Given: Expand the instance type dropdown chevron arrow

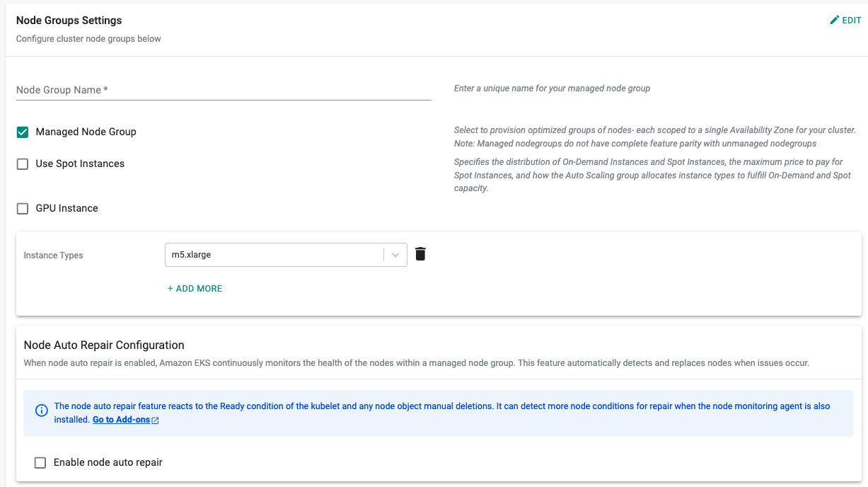Looking at the screenshot, I should click(395, 255).
